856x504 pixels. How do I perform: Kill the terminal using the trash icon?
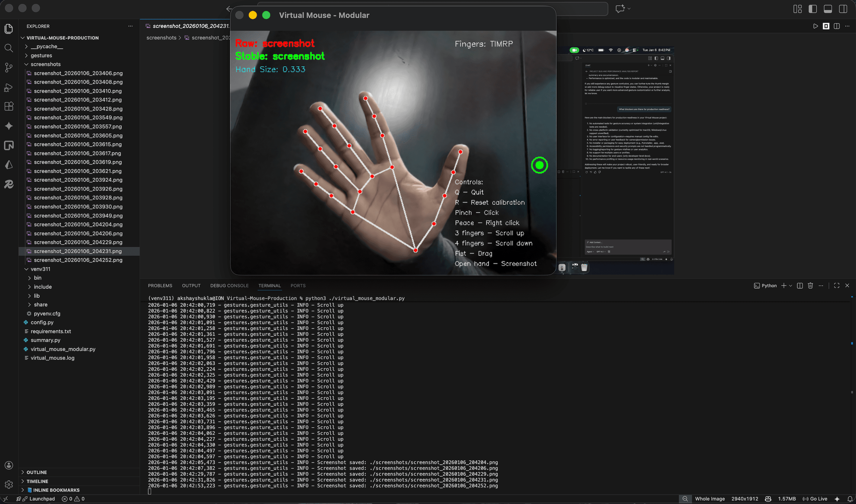click(811, 285)
